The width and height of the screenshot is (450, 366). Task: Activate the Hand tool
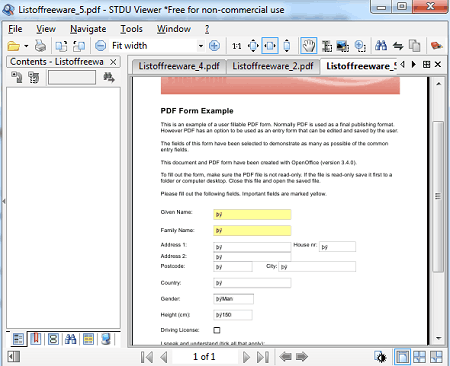point(309,46)
